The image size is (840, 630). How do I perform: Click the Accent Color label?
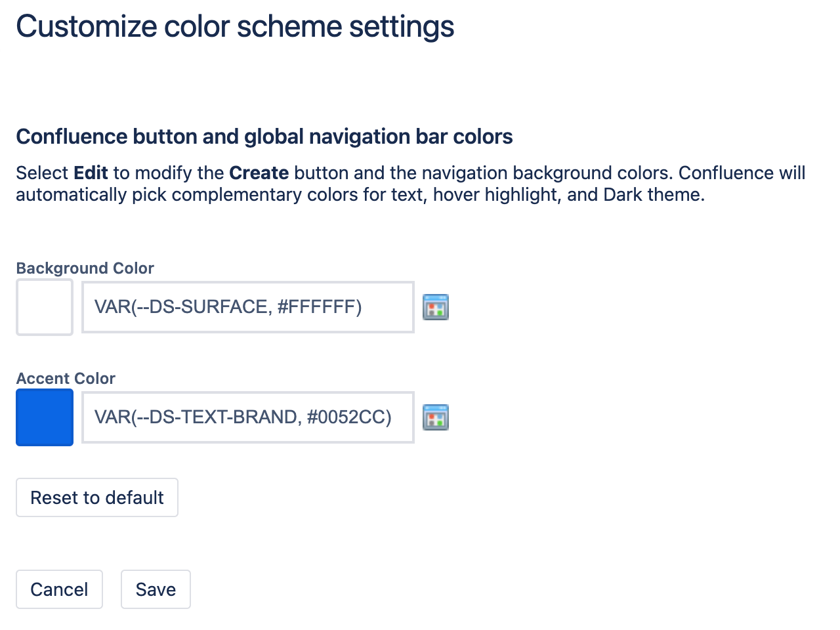coord(66,379)
